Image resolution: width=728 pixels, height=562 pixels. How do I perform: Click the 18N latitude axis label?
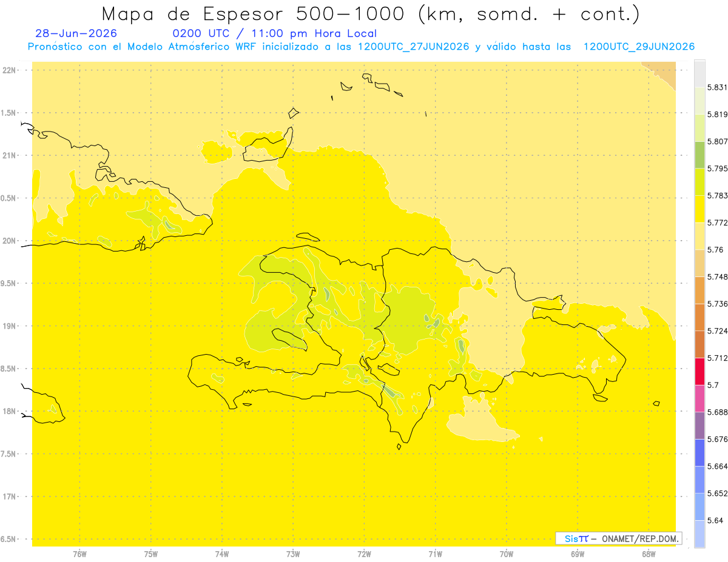pyautogui.click(x=8, y=411)
